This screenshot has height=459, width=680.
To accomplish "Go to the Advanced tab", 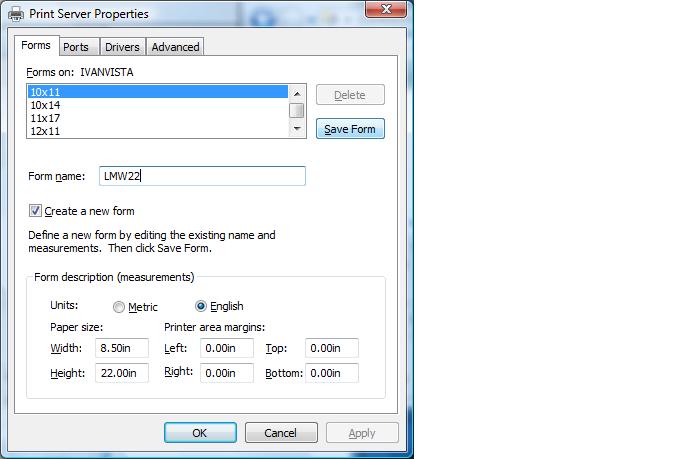I will tap(175, 47).
